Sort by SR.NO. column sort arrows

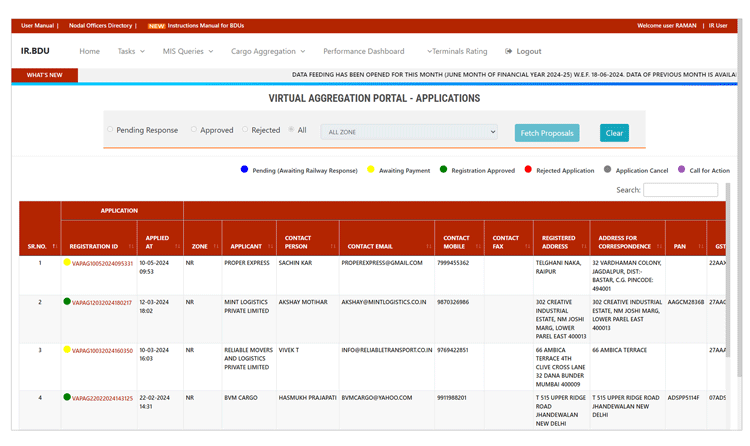click(55, 246)
